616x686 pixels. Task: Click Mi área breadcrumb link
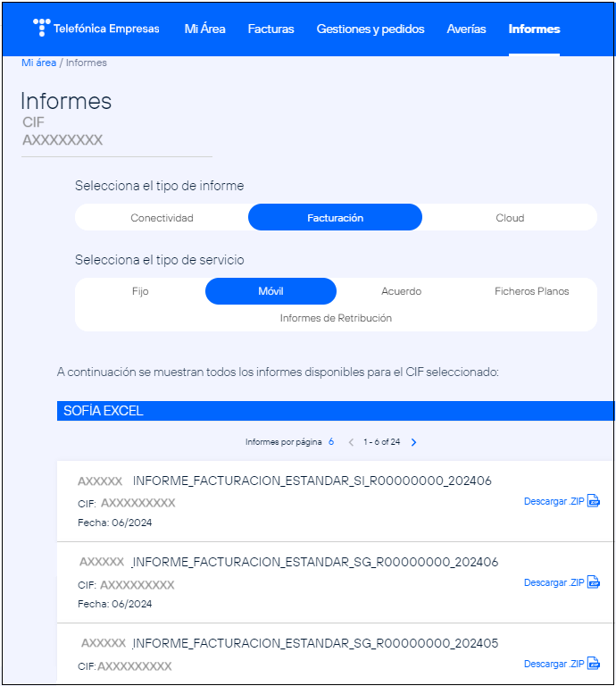tap(38, 63)
